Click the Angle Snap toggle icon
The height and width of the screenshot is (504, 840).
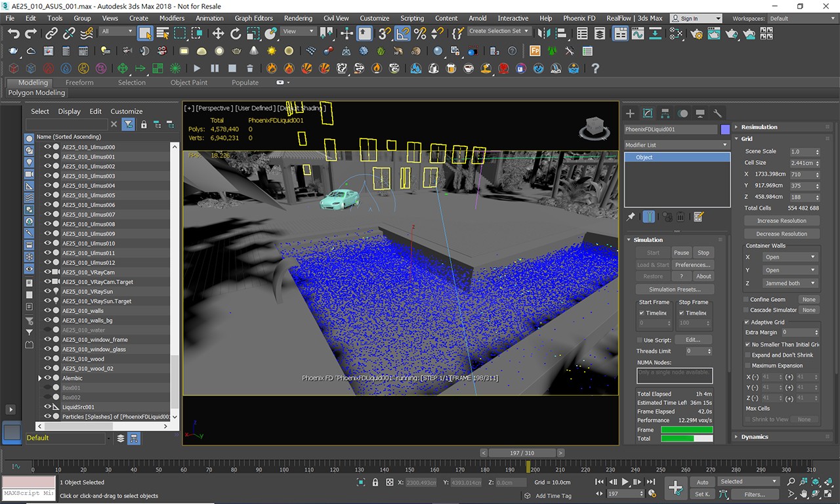[x=403, y=33]
